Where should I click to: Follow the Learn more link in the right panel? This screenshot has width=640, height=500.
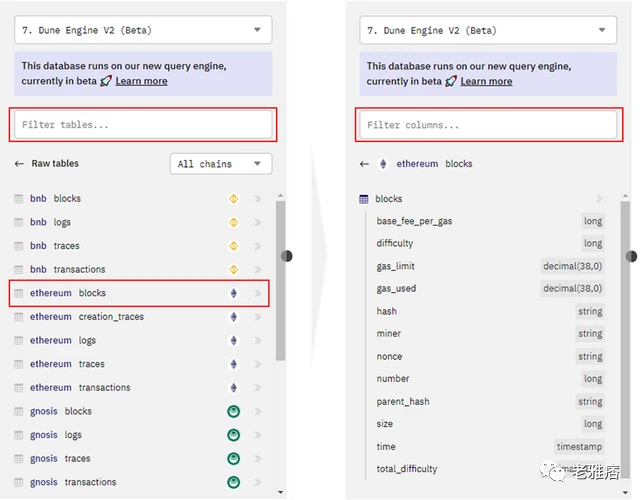(x=486, y=82)
